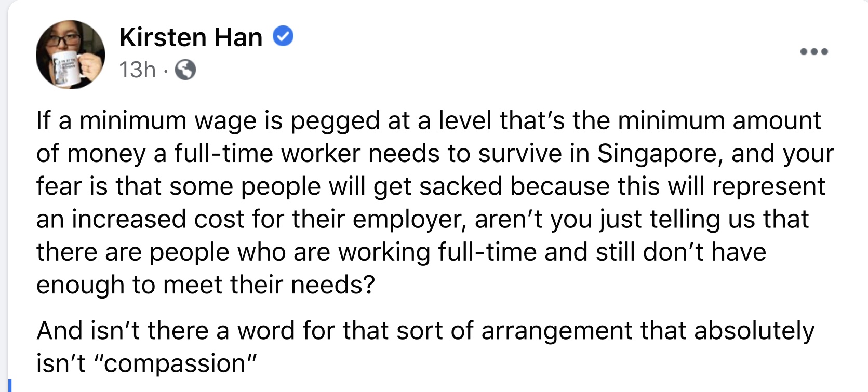Screen dimensions: 868x392
Task: Click the blue verified badge
Action: coord(283,37)
